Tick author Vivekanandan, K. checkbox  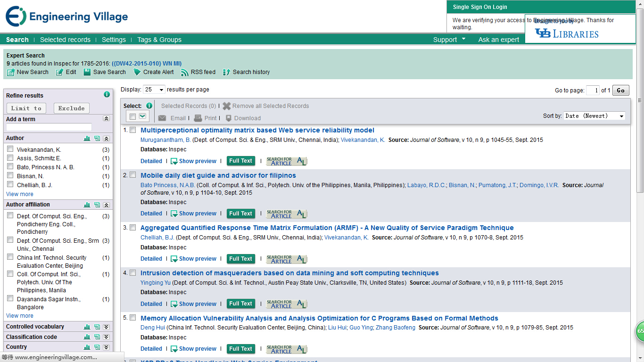tap(10, 149)
